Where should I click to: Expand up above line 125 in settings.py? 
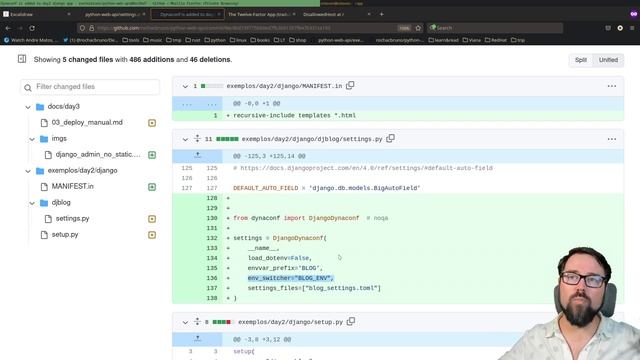click(198, 156)
